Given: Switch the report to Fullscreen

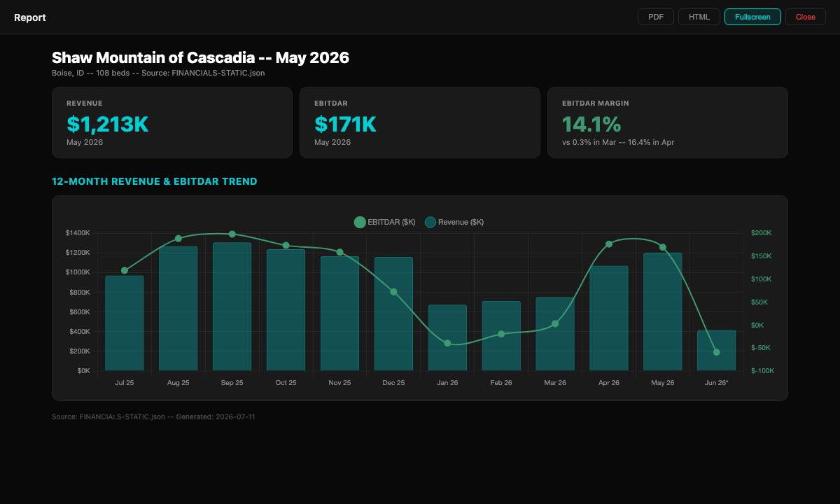Looking at the screenshot, I should click(752, 17).
